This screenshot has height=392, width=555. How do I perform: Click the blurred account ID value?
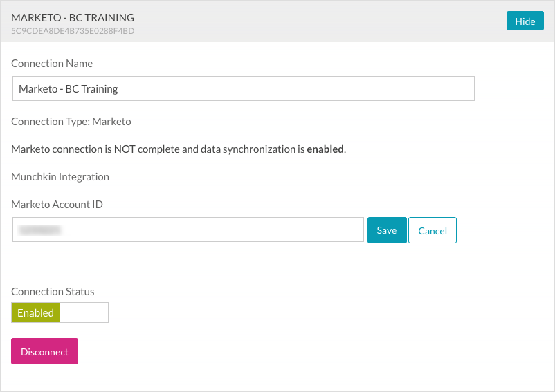pos(40,230)
